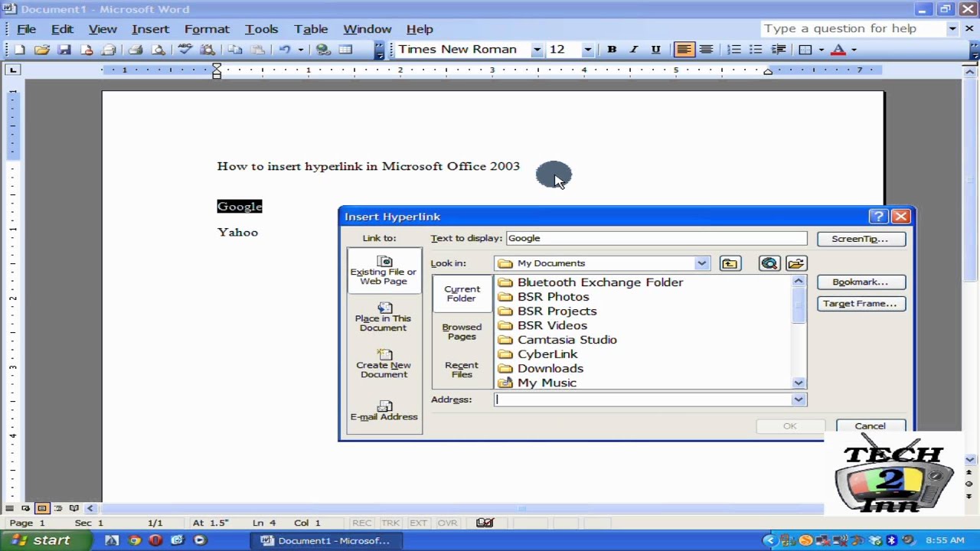Click the right indent ruler marker
Screen dimensions: 980x551
coord(768,72)
